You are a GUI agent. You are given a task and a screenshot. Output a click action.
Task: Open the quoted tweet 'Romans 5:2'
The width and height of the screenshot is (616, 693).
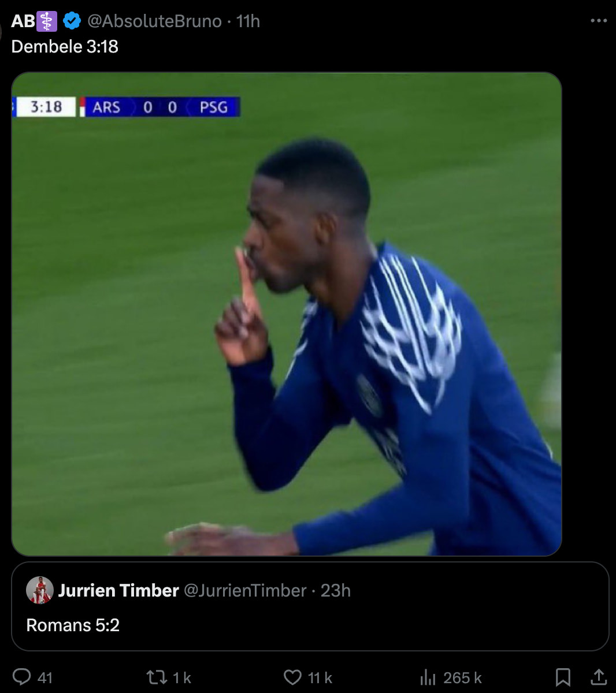click(x=310, y=606)
